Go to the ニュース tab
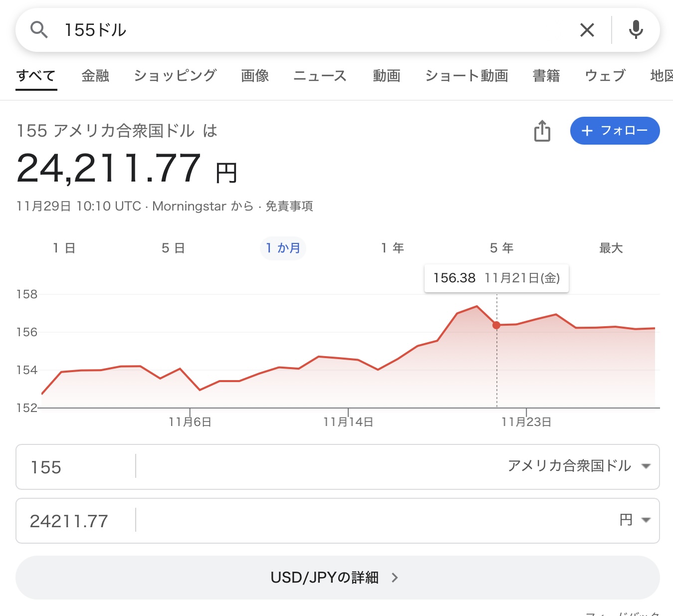This screenshot has height=616, width=673. point(320,76)
